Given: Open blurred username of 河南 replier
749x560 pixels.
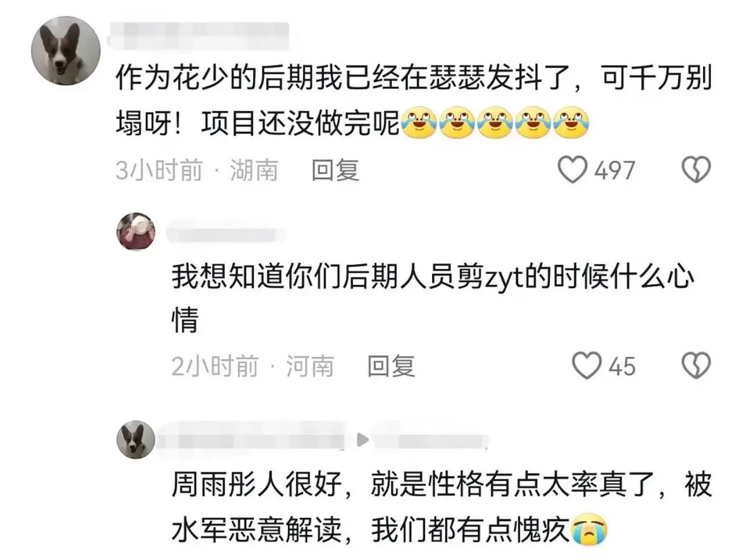Looking at the screenshot, I should [x=226, y=234].
